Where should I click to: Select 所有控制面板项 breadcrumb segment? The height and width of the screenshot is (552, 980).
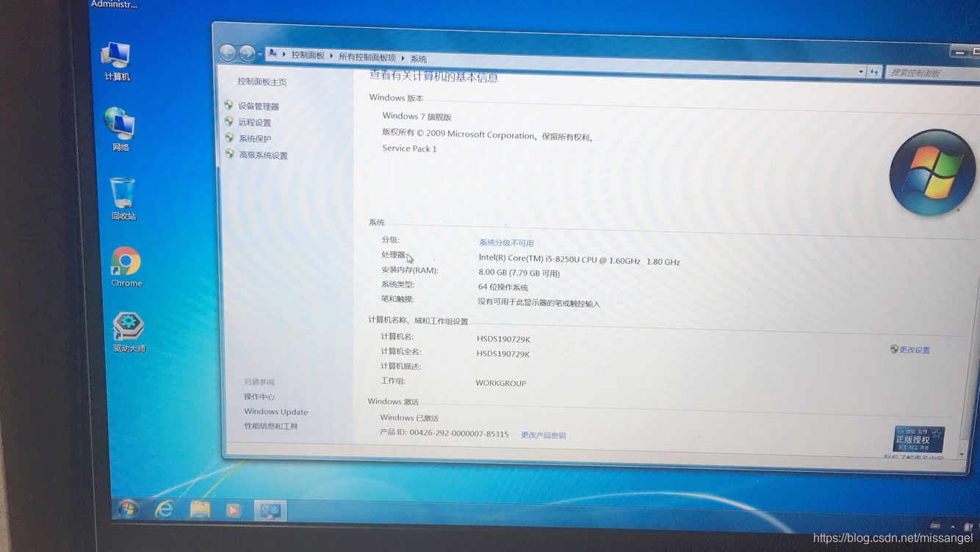367,57
